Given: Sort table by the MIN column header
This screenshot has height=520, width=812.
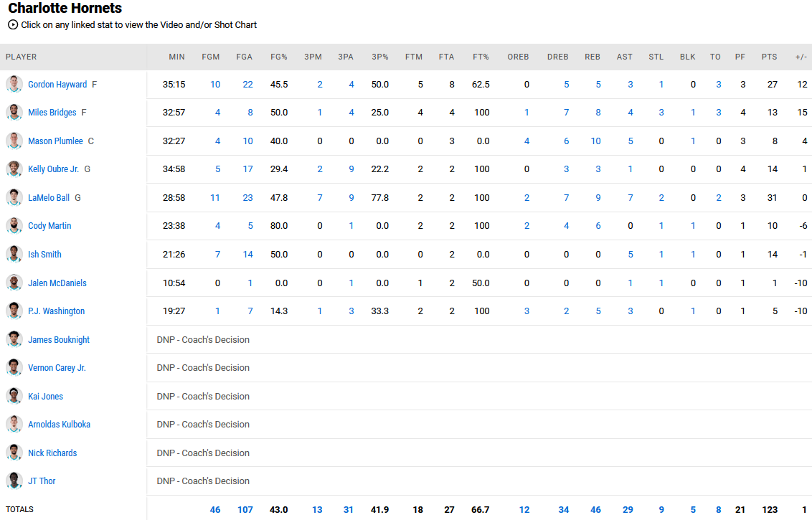Looking at the screenshot, I should pos(176,57).
